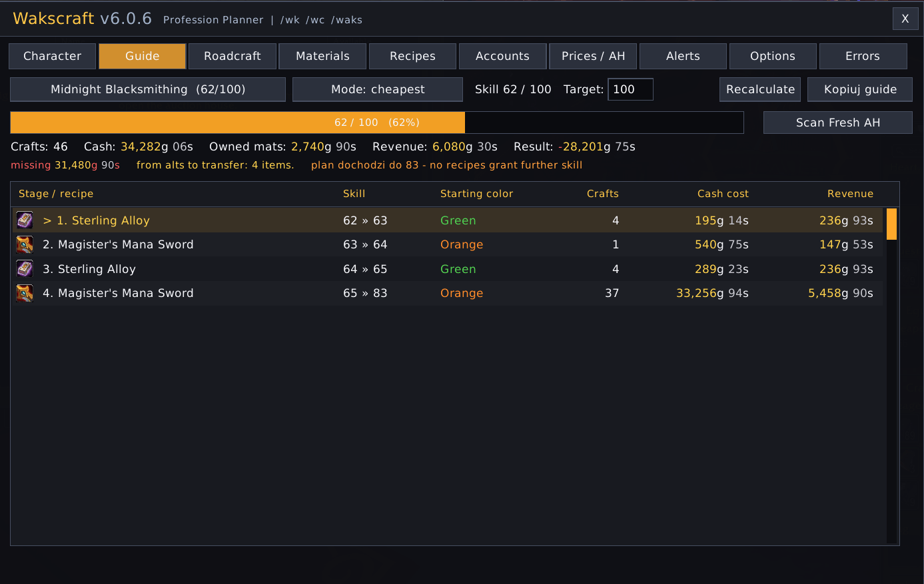
Task: Click the Sterling Alloy icon in row 3
Action: pyautogui.click(x=25, y=269)
